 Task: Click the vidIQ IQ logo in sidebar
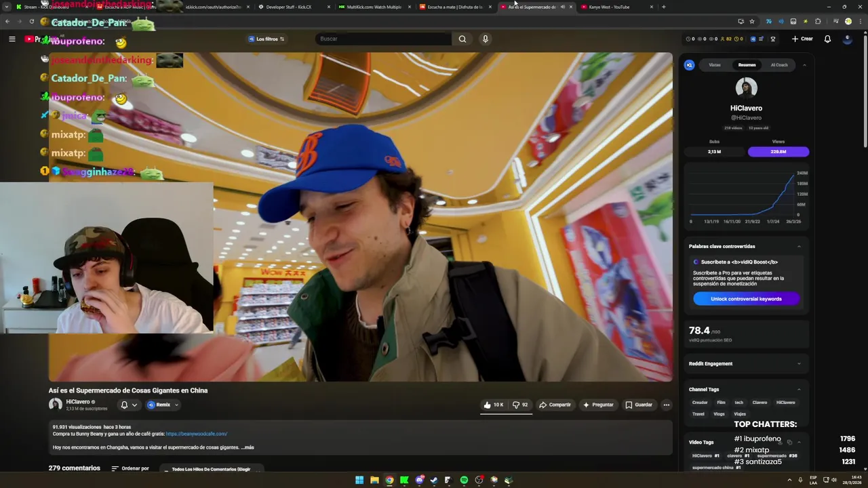tap(689, 65)
